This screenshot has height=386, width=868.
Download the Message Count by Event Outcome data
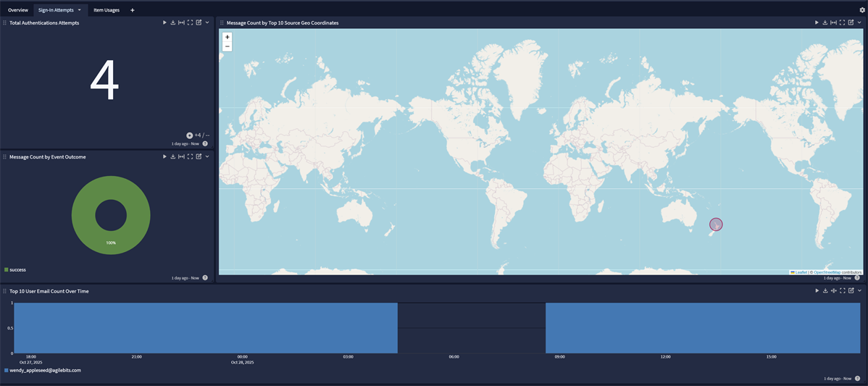point(173,156)
